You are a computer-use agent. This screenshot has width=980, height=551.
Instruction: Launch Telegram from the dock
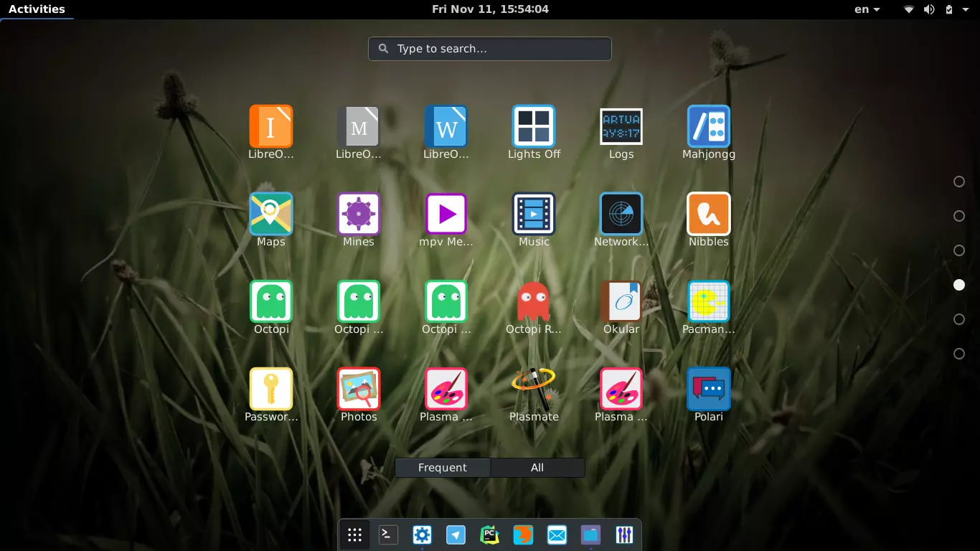tap(456, 534)
